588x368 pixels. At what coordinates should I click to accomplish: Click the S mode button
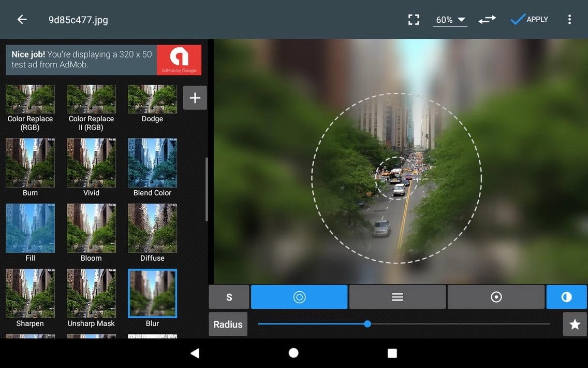coord(229,297)
